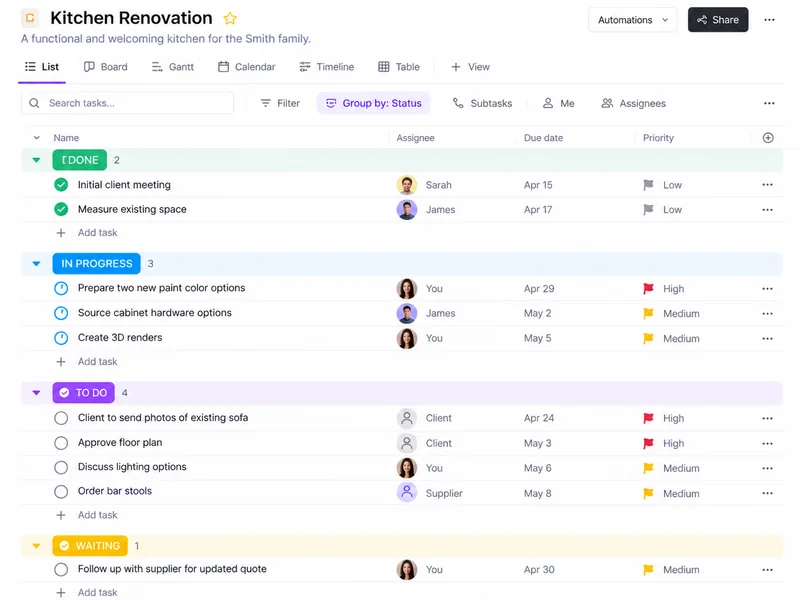800x600 pixels.
Task: Uncheck the completed Initial client meeting task
Action: [x=61, y=185]
